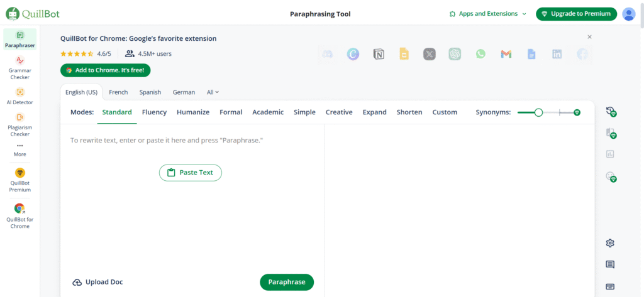This screenshot has width=644, height=297.
Task: Open the AI Detector tool
Action: pyautogui.click(x=19, y=95)
